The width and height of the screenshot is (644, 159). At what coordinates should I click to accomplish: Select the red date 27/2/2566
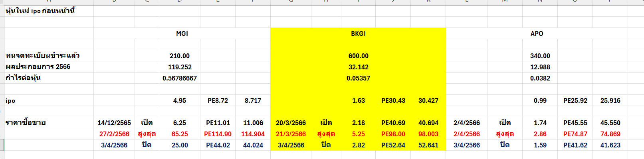114,134
